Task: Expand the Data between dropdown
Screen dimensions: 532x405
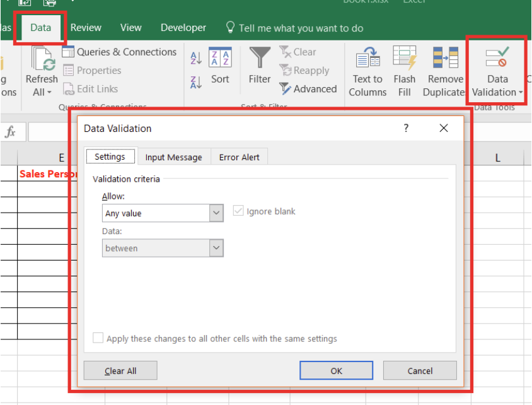Action: click(x=216, y=249)
